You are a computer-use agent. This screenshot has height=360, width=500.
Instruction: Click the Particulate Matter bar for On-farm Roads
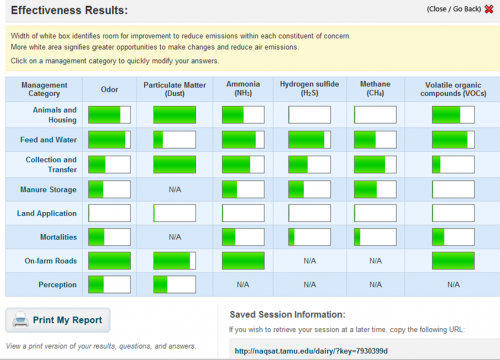click(x=175, y=261)
